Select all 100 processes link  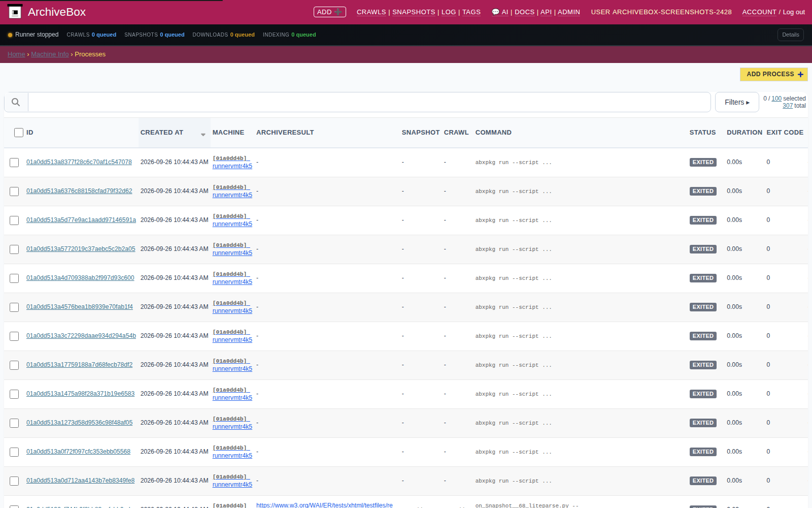click(x=776, y=99)
